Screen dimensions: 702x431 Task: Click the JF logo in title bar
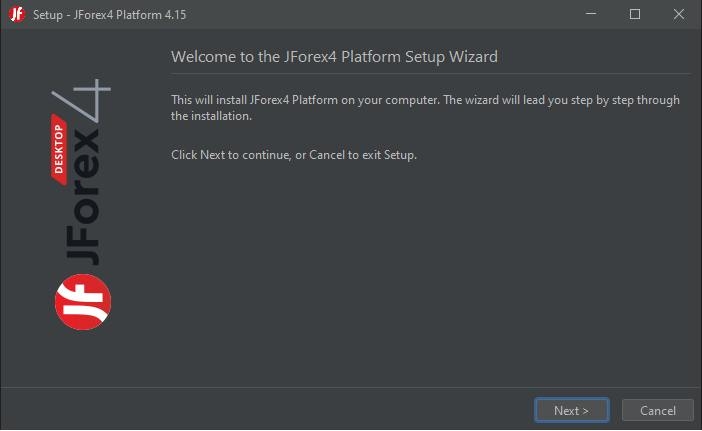pyautogui.click(x=17, y=14)
